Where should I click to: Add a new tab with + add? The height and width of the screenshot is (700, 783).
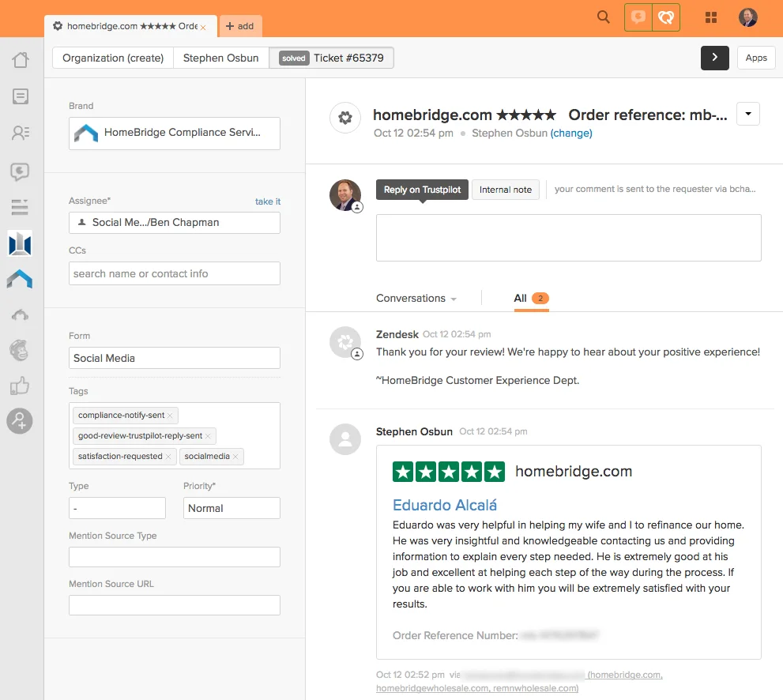click(240, 26)
